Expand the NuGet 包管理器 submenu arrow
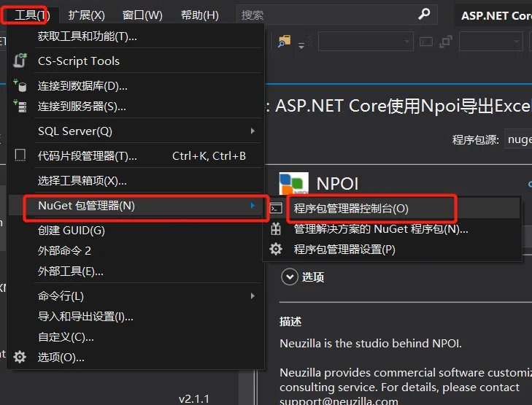The image size is (532, 405). pos(252,205)
